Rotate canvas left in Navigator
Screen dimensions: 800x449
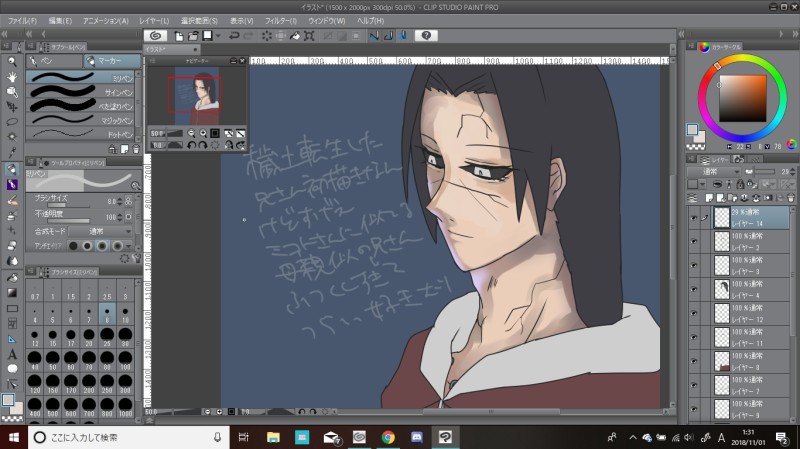click(191, 145)
